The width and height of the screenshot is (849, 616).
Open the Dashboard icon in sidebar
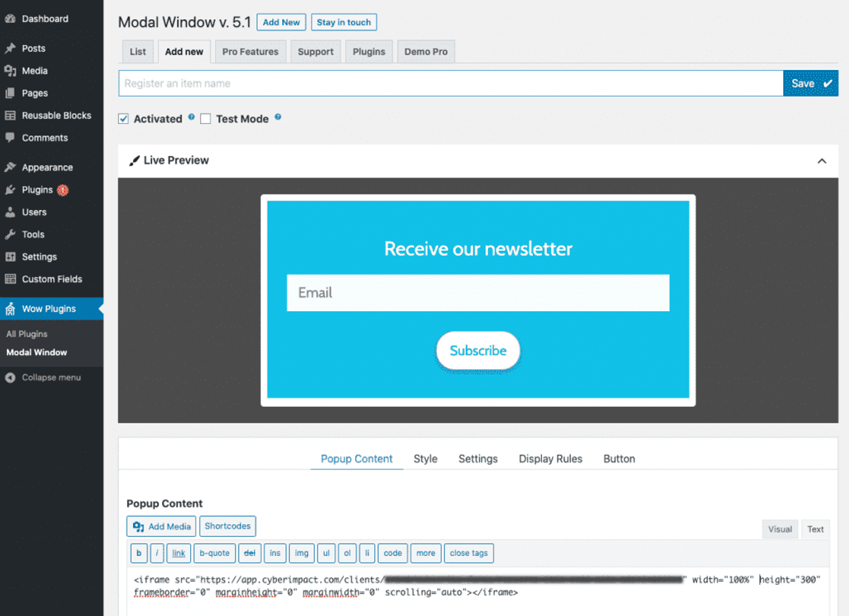(10, 19)
